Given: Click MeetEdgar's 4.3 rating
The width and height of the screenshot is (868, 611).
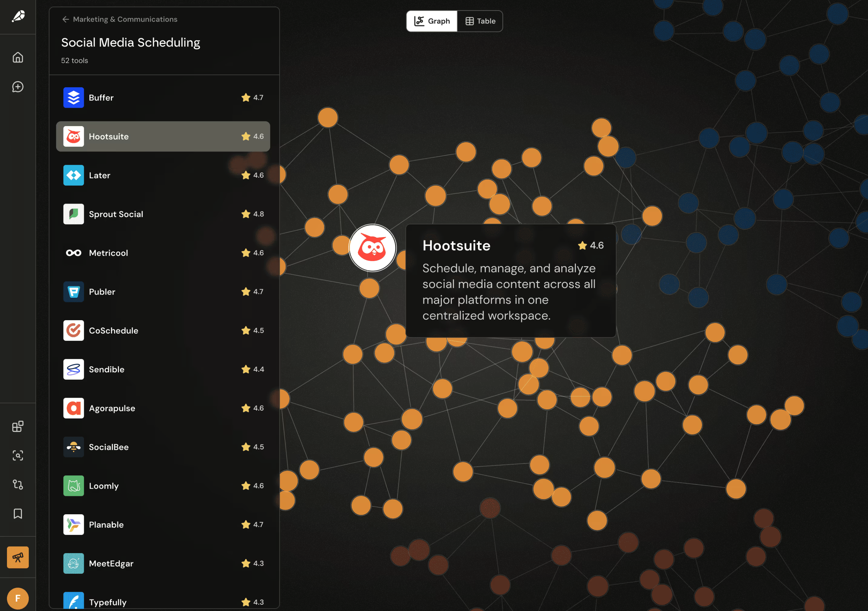Looking at the screenshot, I should click(x=253, y=563).
